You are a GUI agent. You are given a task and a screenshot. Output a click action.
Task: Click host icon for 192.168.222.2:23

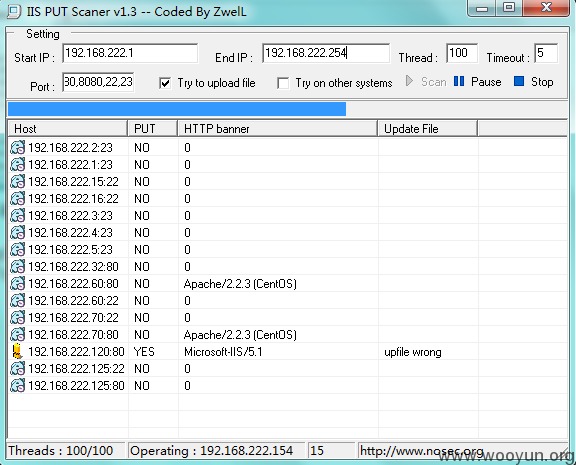[17, 147]
